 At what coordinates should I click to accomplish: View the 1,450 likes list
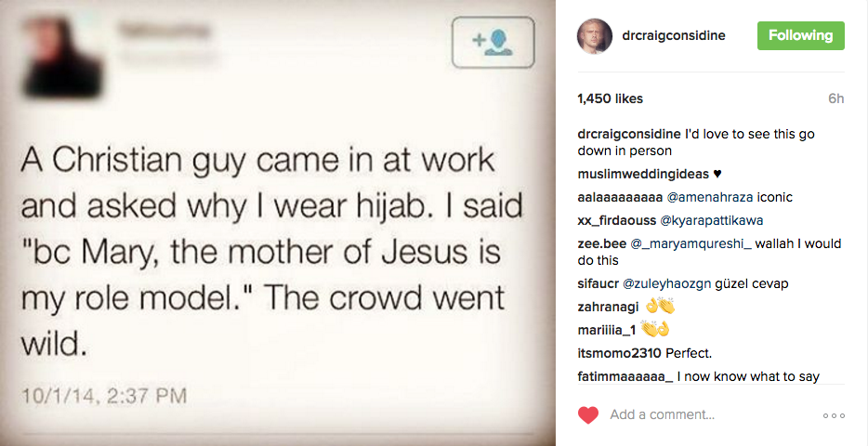pyautogui.click(x=610, y=98)
